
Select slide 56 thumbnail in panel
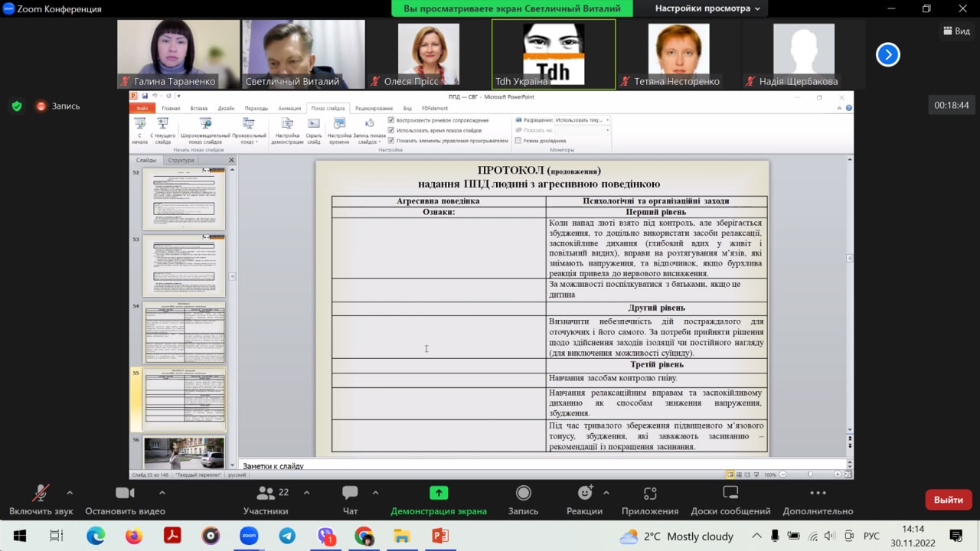pos(184,452)
